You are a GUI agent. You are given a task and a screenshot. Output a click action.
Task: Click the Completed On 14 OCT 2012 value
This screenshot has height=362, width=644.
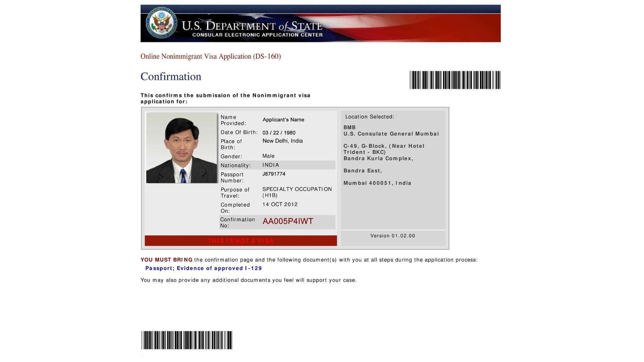tap(280, 204)
